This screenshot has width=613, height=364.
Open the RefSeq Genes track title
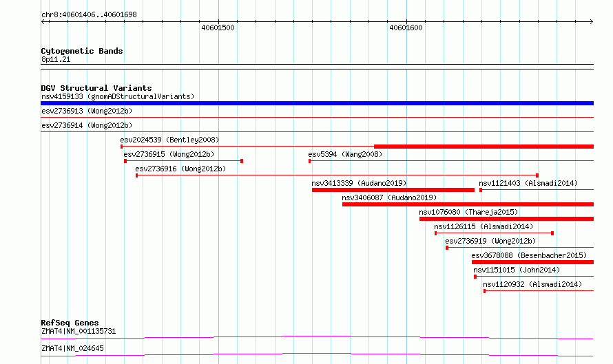point(70,323)
